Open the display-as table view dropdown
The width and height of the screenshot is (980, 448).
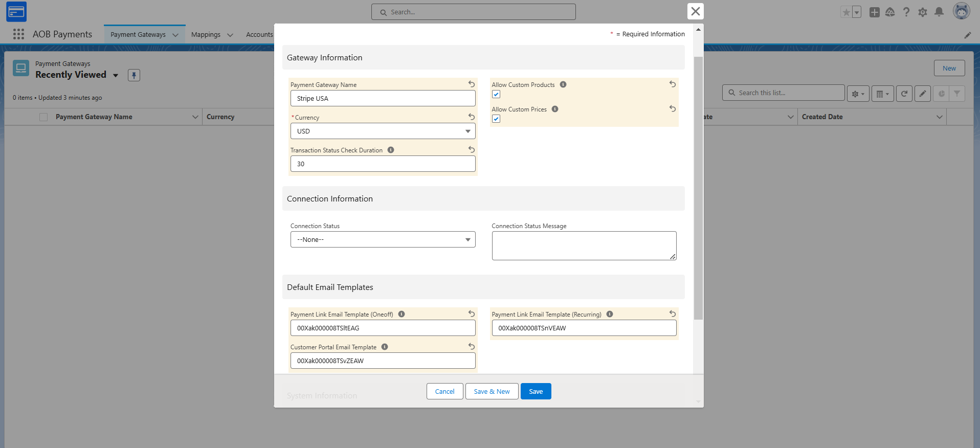883,94
